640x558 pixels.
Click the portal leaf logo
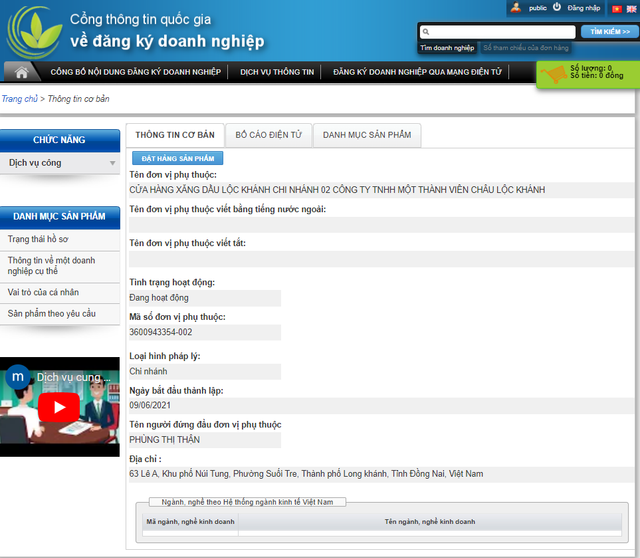point(33,32)
